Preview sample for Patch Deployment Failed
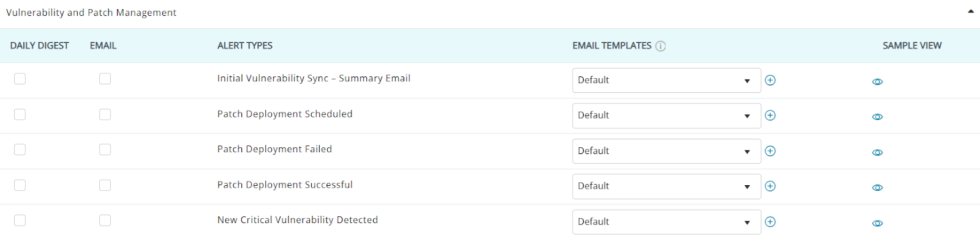This screenshot has height=239, width=980. [x=877, y=152]
